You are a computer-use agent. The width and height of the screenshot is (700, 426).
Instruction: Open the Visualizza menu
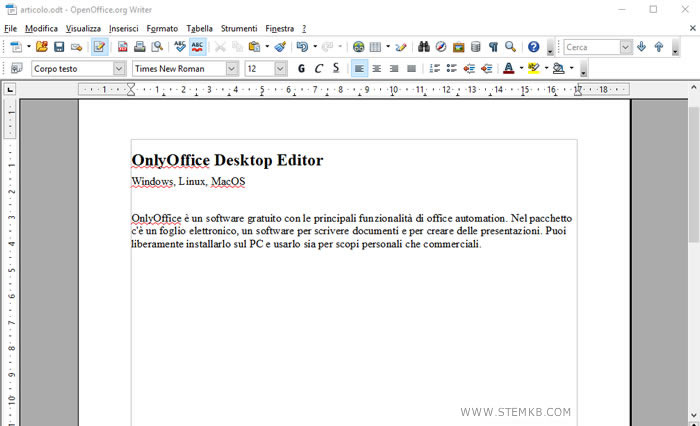coord(83,29)
